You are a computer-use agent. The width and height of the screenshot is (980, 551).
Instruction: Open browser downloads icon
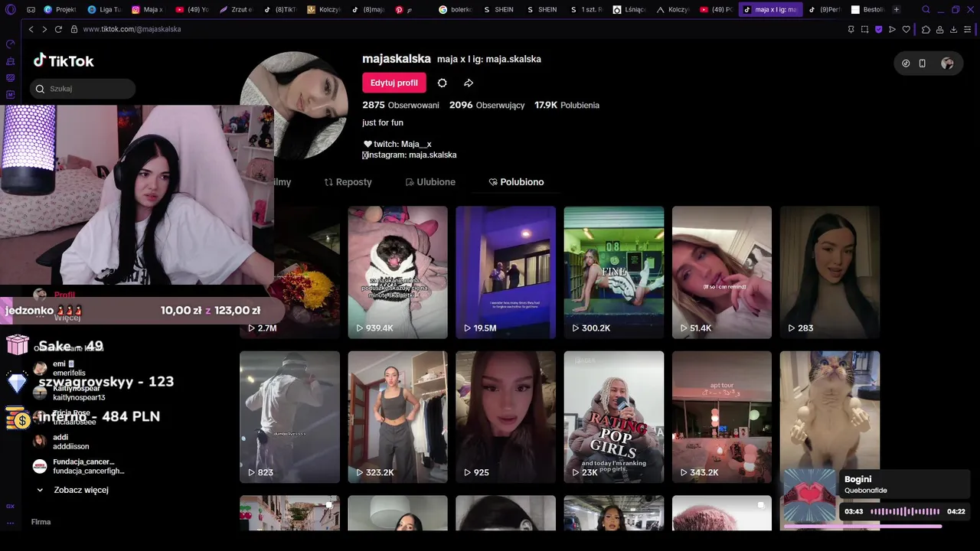[x=954, y=29]
